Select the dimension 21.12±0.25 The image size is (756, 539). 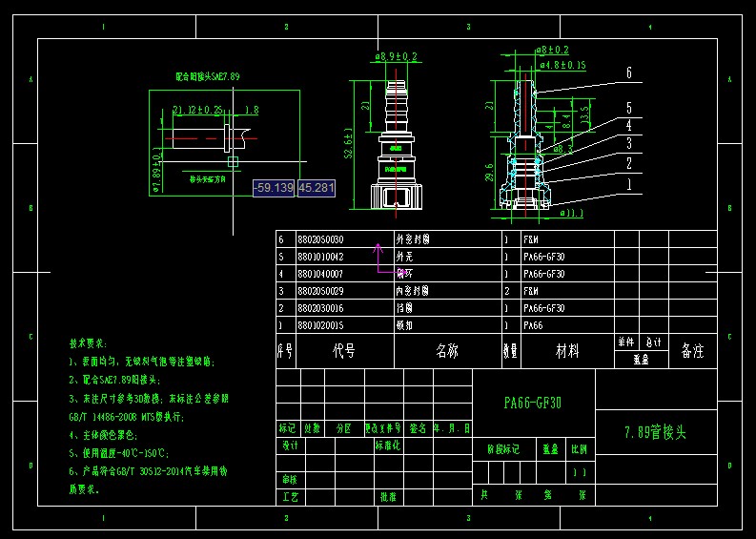click(x=197, y=110)
